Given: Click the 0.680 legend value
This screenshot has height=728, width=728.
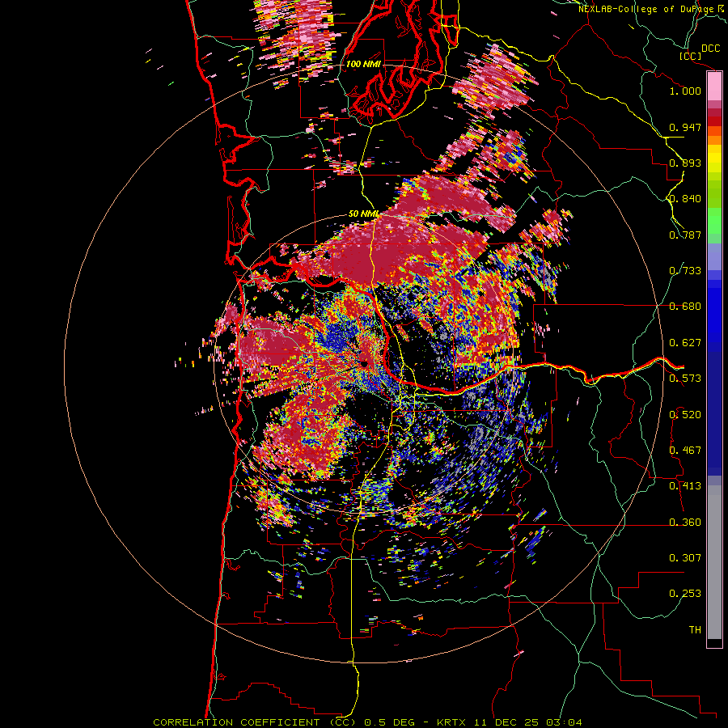Looking at the screenshot, I should tap(685, 307).
